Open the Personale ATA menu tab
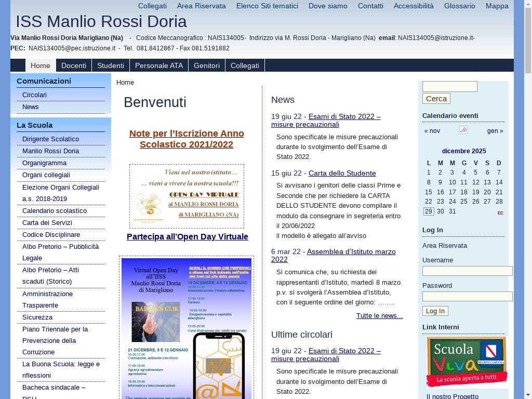 158,65
